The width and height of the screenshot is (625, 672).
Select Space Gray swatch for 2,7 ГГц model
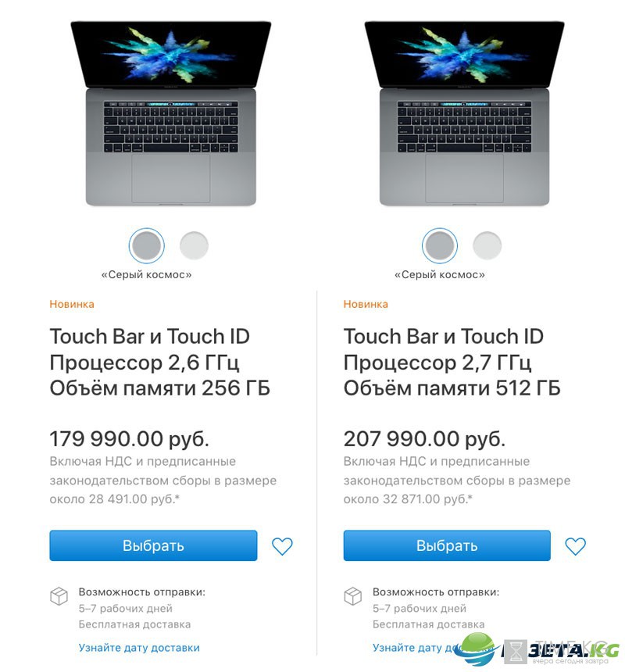point(440,245)
